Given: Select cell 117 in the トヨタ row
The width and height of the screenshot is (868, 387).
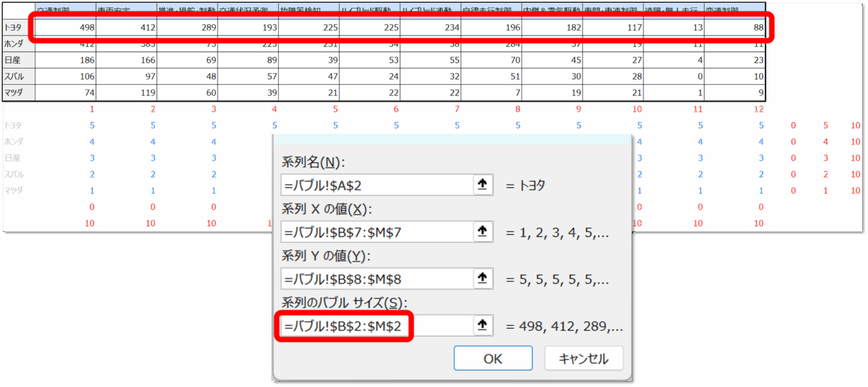Looking at the screenshot, I should (x=613, y=28).
